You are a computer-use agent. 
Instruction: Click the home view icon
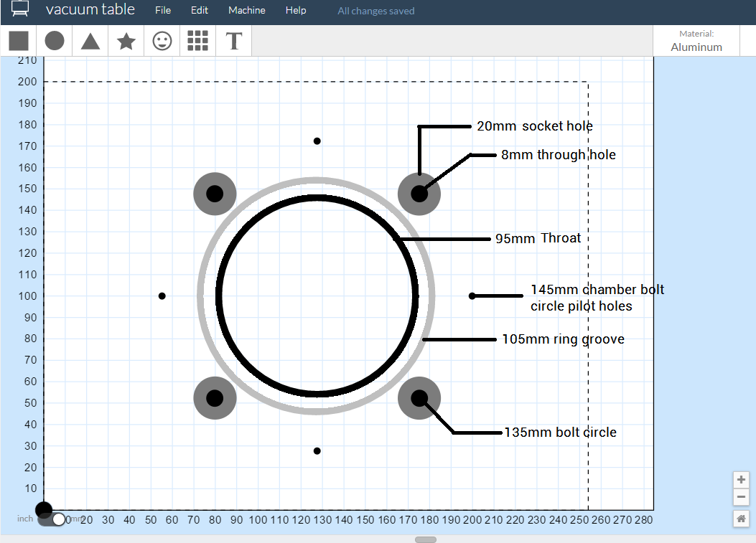[x=740, y=519]
